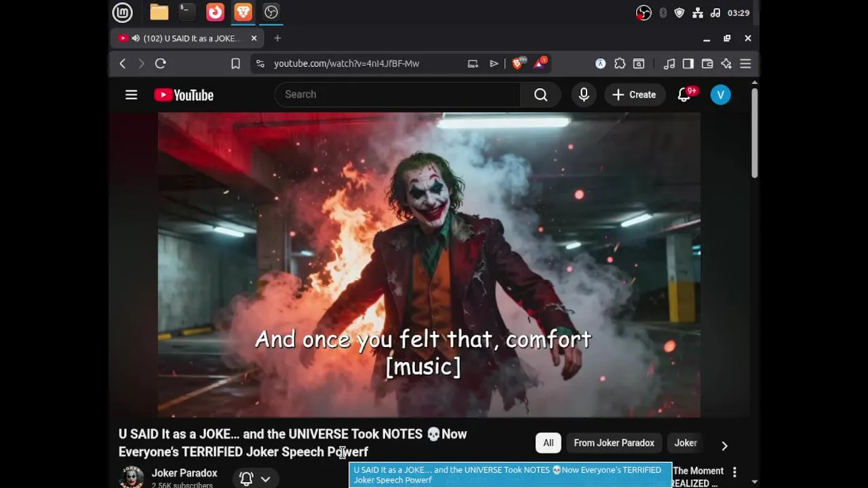Screen dimensions: 868x488
Task: Open the browser media control note icon
Action: pyautogui.click(x=669, y=64)
